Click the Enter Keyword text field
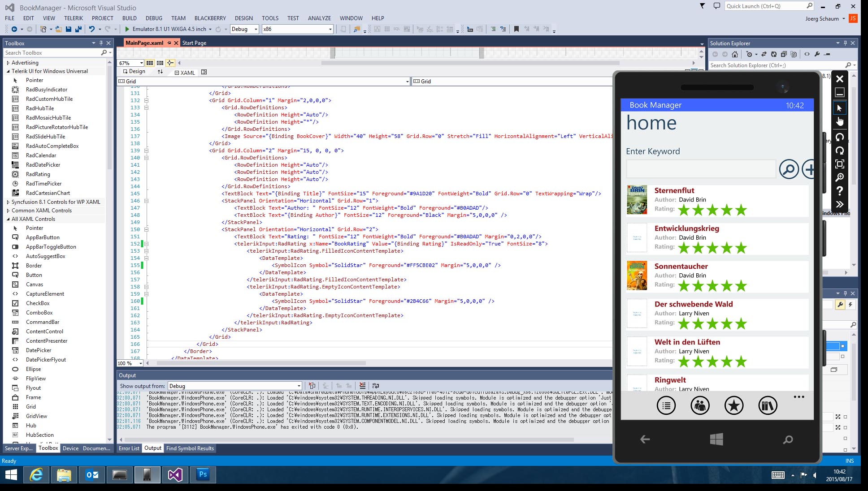The height and width of the screenshot is (491, 868). pyautogui.click(x=700, y=169)
